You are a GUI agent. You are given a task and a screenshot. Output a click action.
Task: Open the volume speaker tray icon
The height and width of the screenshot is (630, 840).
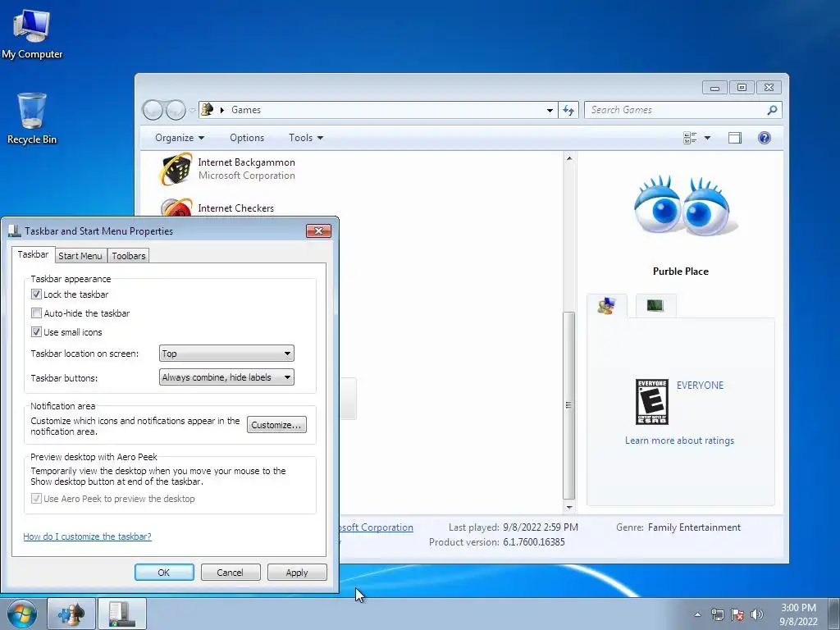pos(757,614)
